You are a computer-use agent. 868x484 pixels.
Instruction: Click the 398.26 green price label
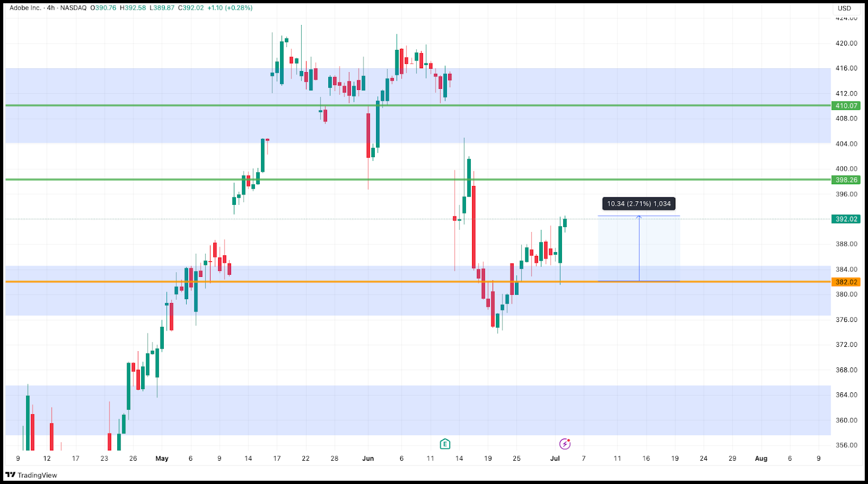point(846,180)
